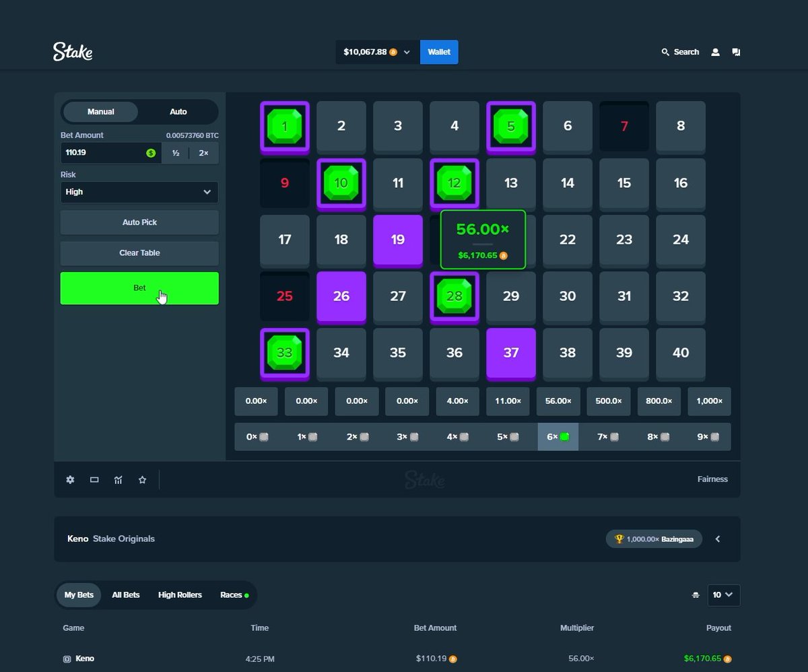808x672 pixels.
Task: Click the Search label in header
Action: tap(686, 52)
